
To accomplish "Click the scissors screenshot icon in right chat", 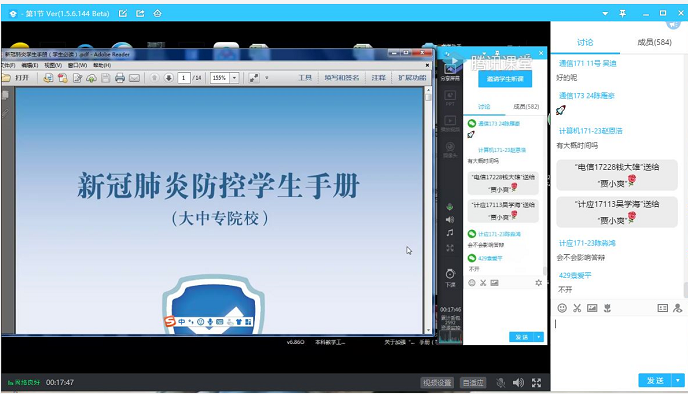I will 577,308.
